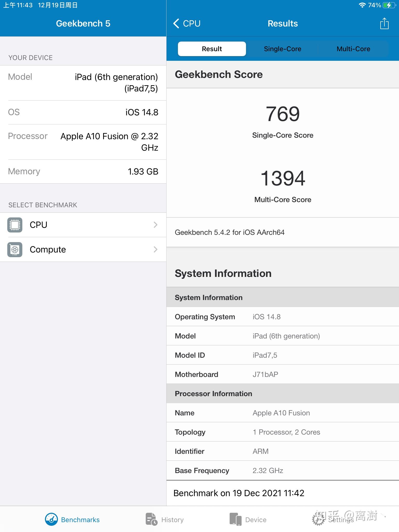Tap the Geekbench Score heading
This screenshot has width=399, height=532.
point(219,74)
